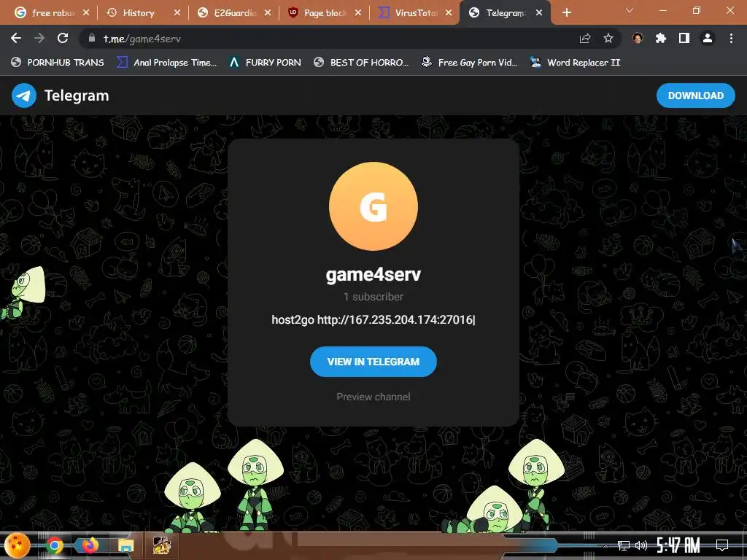
Task: Go forward with the forward arrow
Action: (x=39, y=39)
